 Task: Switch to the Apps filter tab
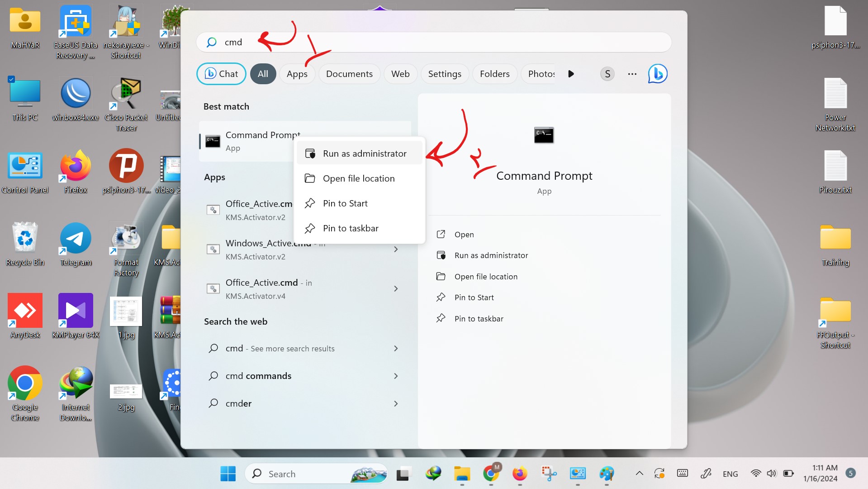coord(297,74)
